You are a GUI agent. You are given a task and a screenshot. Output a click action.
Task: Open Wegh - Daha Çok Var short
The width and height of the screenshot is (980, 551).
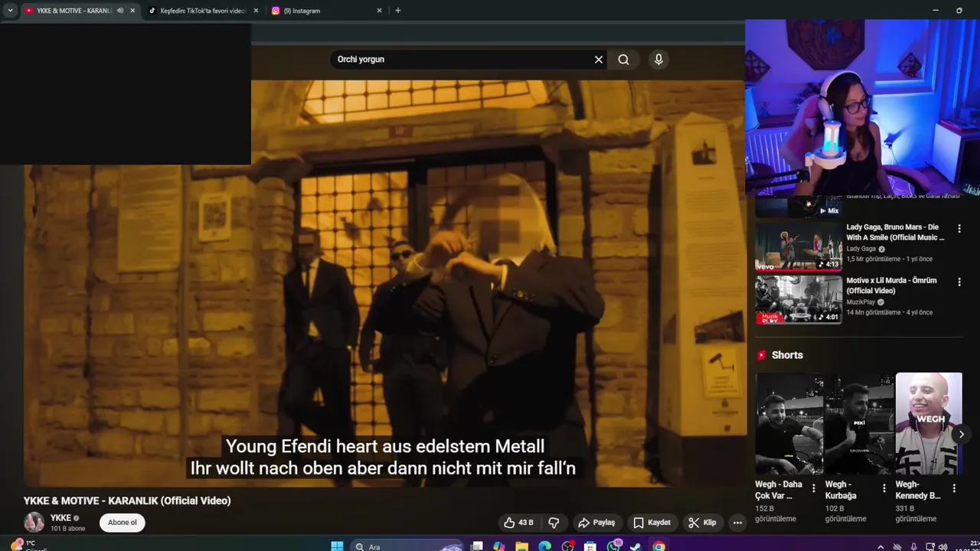click(x=789, y=424)
